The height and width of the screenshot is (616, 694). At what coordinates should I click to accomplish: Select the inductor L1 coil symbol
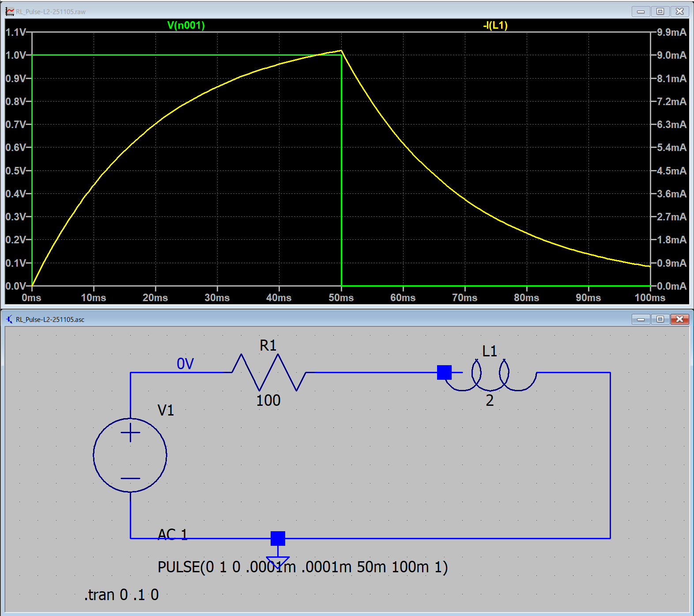click(x=490, y=376)
